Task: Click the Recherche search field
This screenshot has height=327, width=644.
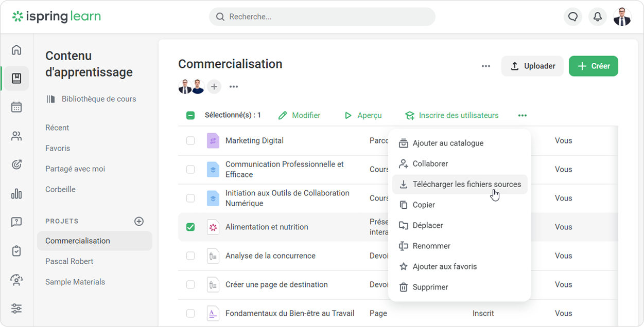Action: coord(322,17)
